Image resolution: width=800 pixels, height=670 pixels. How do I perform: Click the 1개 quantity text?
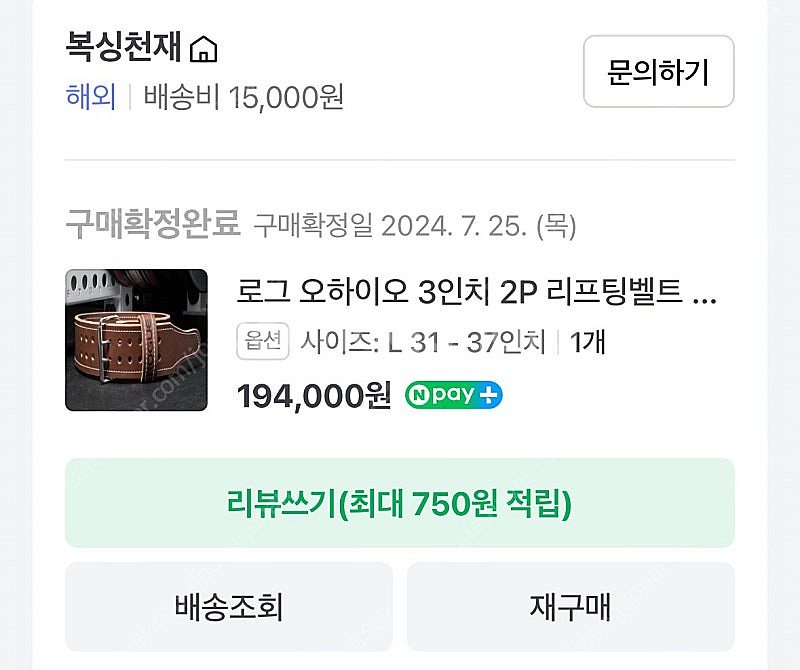[588, 343]
